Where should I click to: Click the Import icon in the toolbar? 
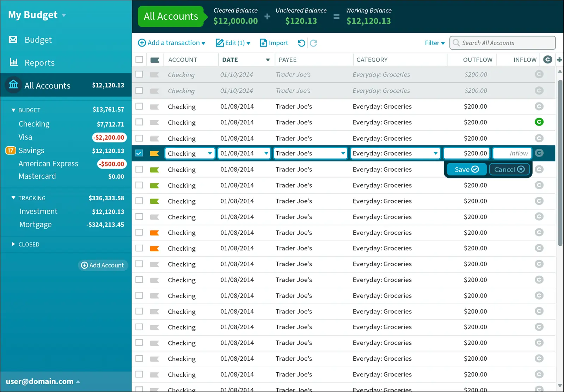pyautogui.click(x=263, y=43)
